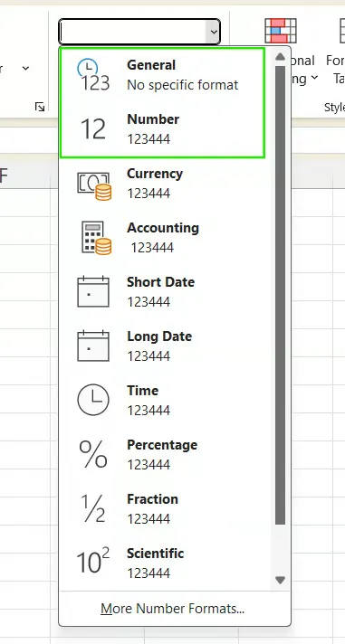Click the Number 12 icon
Screen dimensions: 345x644
click(93, 129)
